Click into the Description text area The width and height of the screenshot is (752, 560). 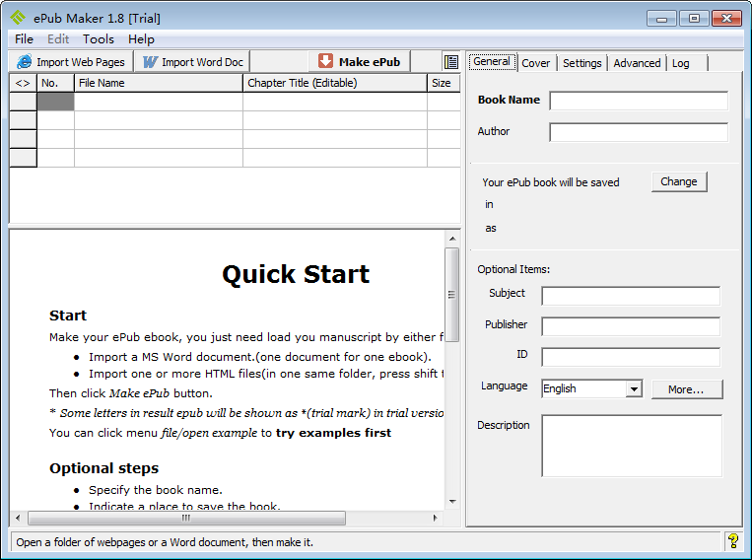[x=632, y=446]
